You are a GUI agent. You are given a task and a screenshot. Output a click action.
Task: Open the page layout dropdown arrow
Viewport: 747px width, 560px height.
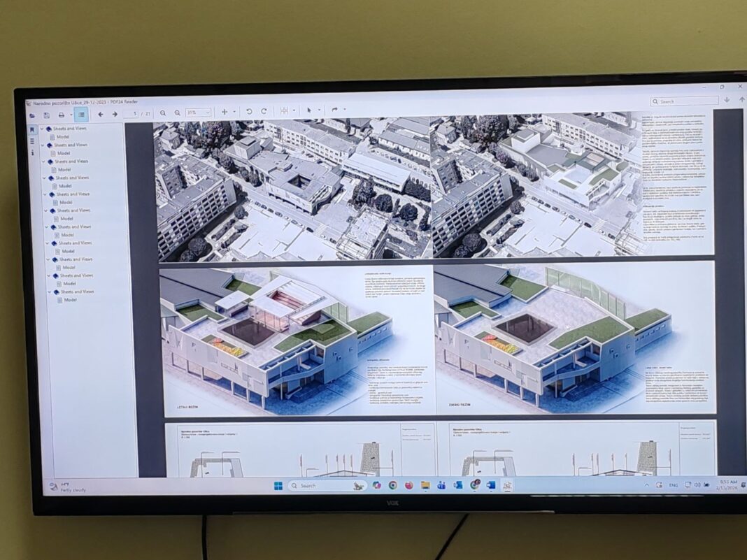pos(294,110)
